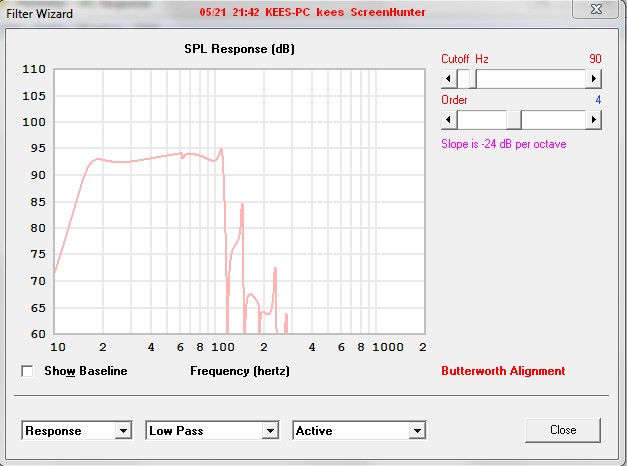Click the left arrow of Order scrollbar
Image resolution: width=627 pixels, height=466 pixels.
click(449, 120)
